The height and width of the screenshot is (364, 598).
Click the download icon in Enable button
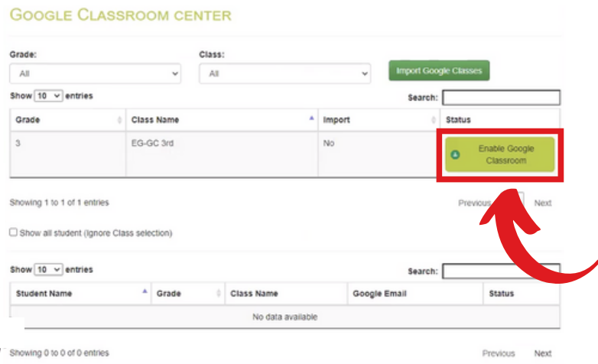click(x=455, y=154)
